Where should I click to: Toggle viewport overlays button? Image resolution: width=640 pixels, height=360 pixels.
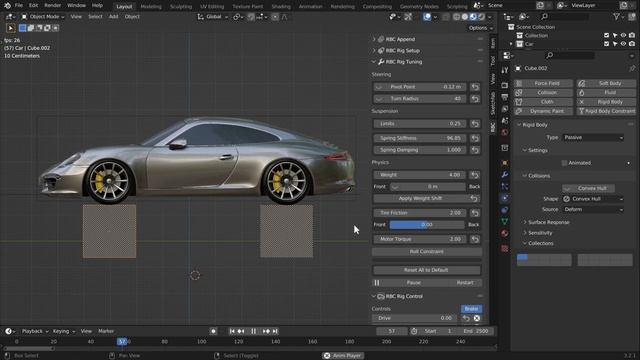tap(427, 17)
